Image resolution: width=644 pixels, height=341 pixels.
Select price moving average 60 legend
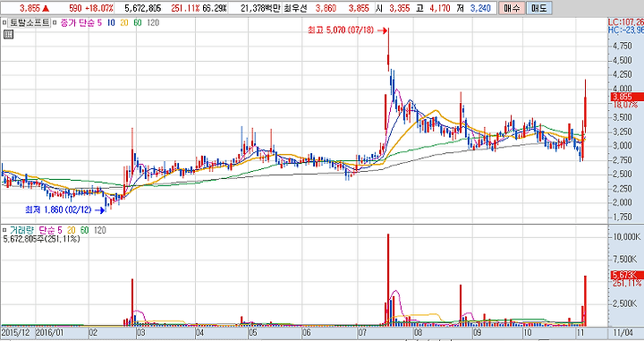[x=138, y=23]
